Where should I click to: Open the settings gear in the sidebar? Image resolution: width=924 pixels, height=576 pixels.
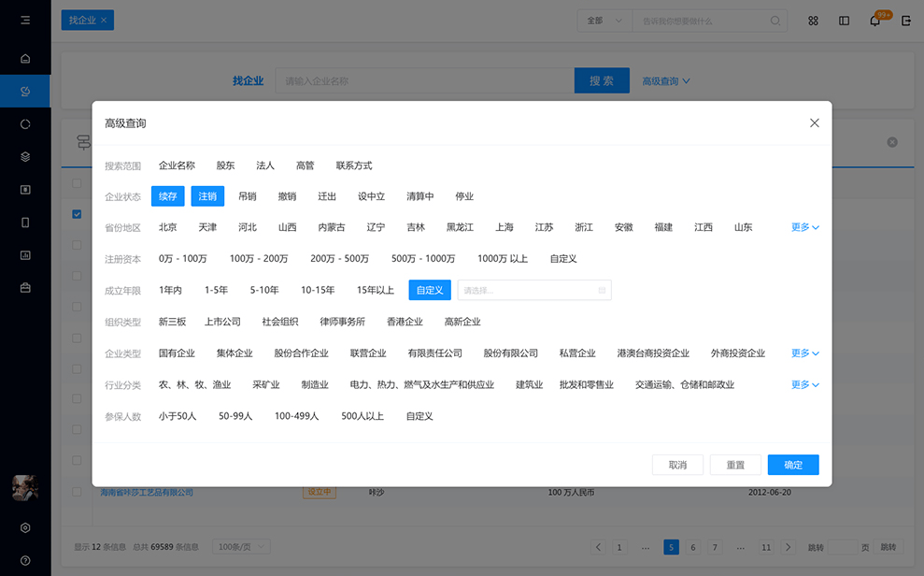pos(25,527)
